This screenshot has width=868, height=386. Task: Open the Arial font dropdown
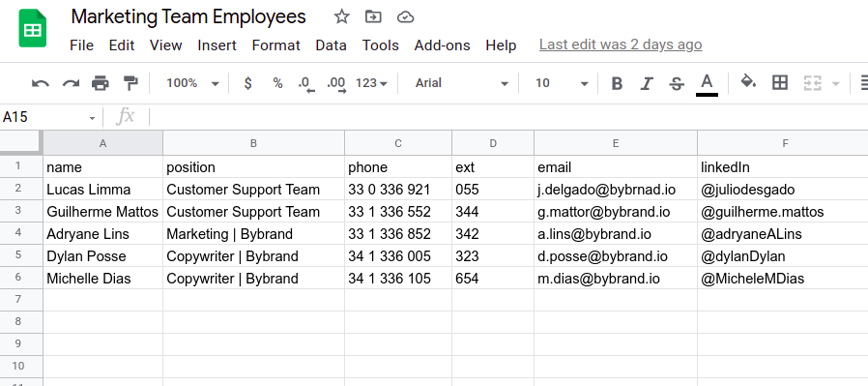click(462, 83)
